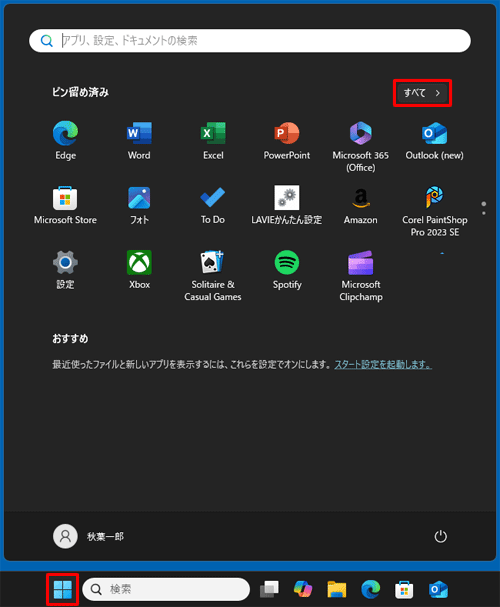Launch Spotify from pinned apps
Image resolution: width=500 pixels, height=607 pixels.
click(x=287, y=270)
